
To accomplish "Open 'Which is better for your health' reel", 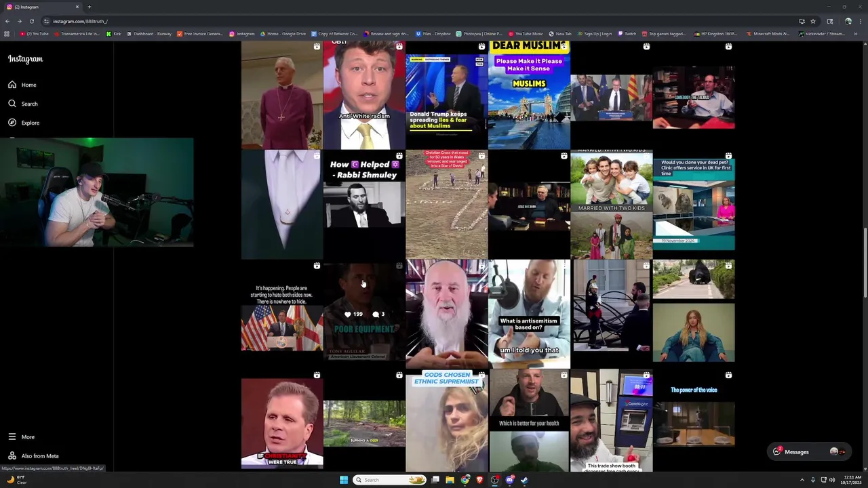I will click(x=529, y=420).
